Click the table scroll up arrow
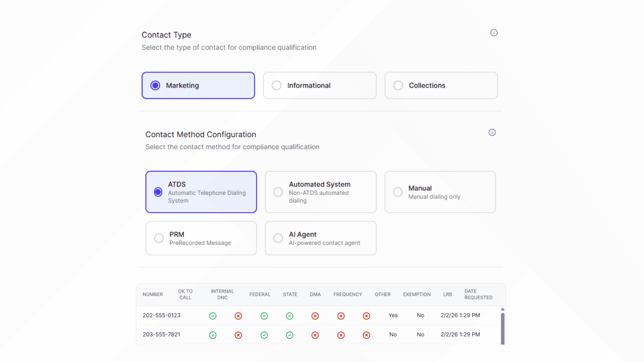Viewport: 644px width, 362px height. [502, 309]
